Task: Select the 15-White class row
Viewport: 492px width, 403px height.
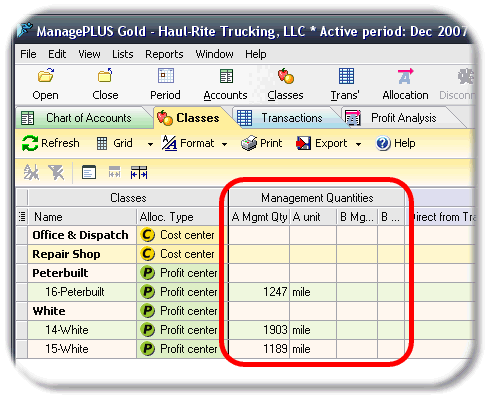Action: [x=67, y=349]
